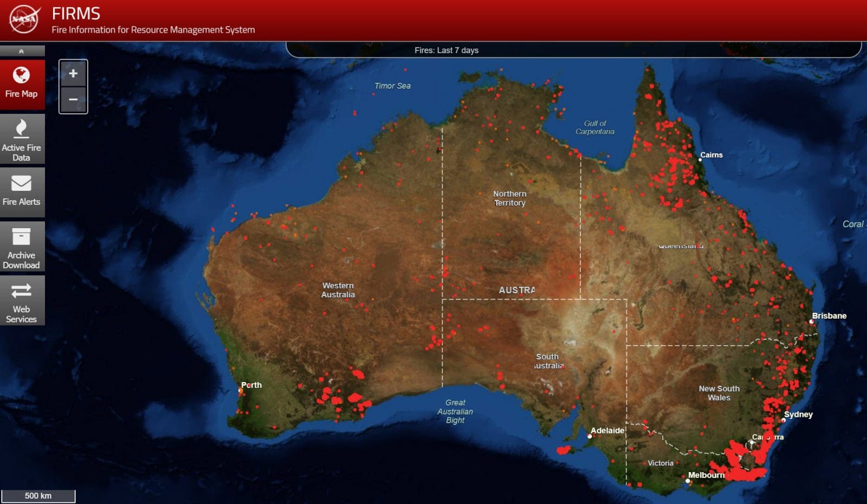Click the Sydney city label
This screenshot has height=504, width=867.
[798, 415]
